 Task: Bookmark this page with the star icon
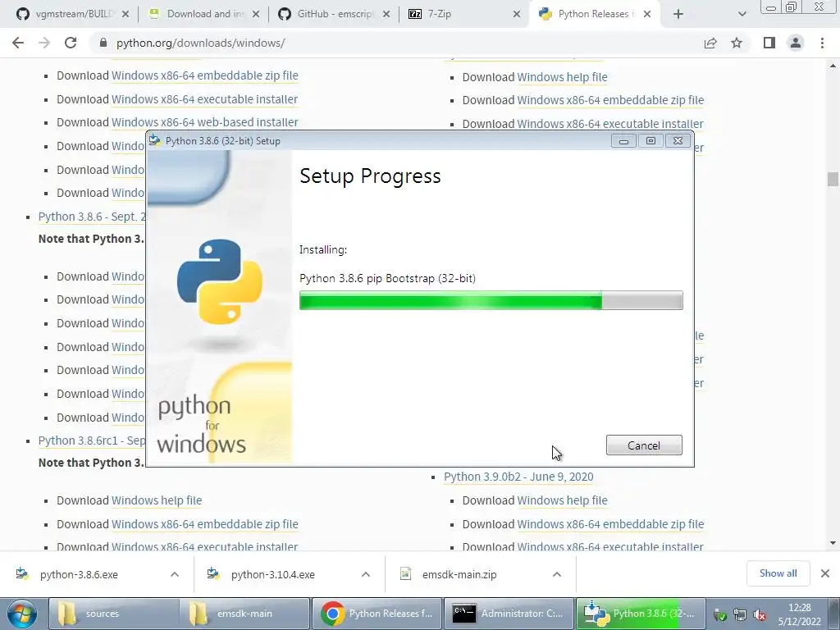point(737,43)
